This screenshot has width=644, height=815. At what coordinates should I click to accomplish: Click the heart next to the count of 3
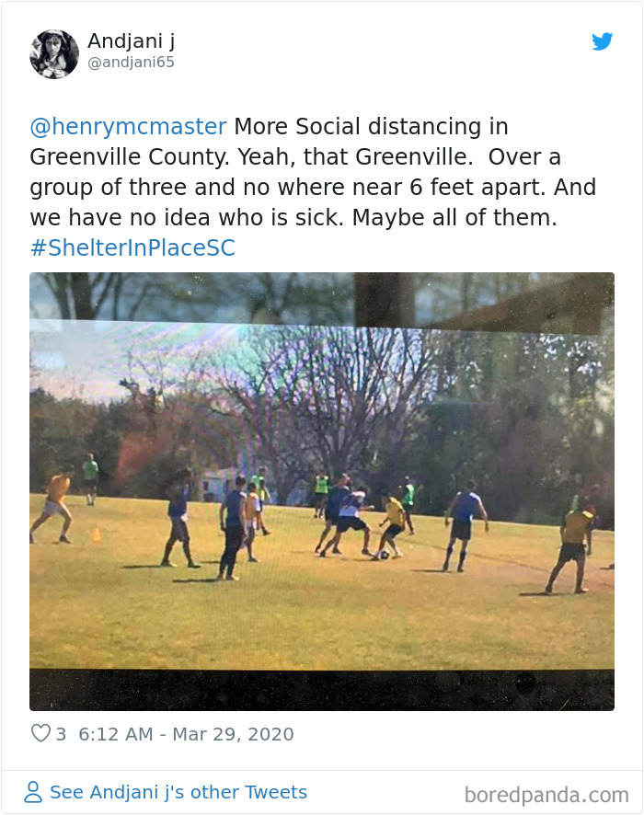tap(41, 733)
